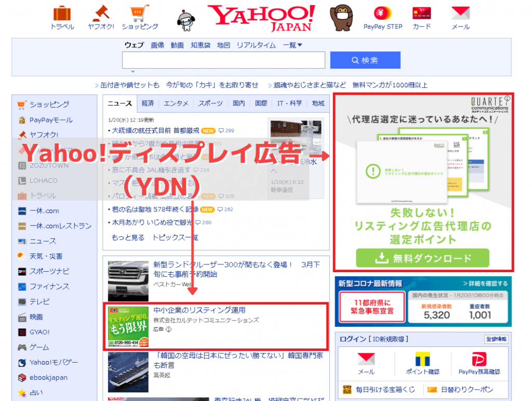Click the 天気・災害 sidebar icon

pyautogui.click(x=22, y=256)
